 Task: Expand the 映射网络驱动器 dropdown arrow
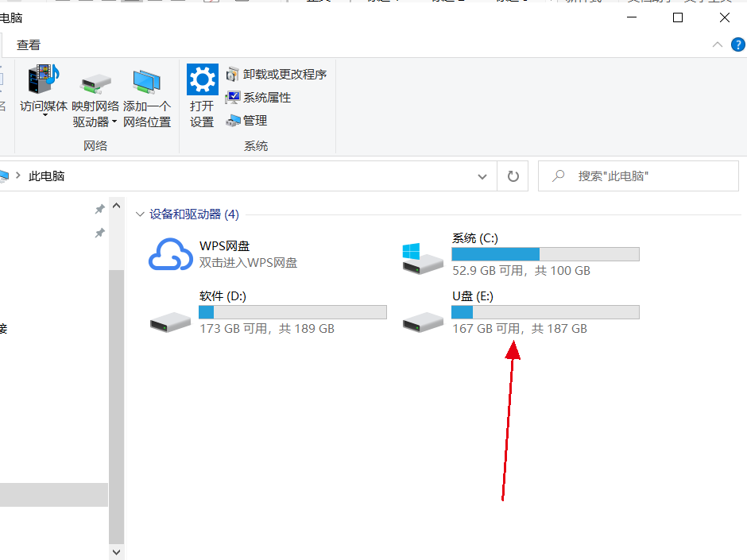[114, 122]
